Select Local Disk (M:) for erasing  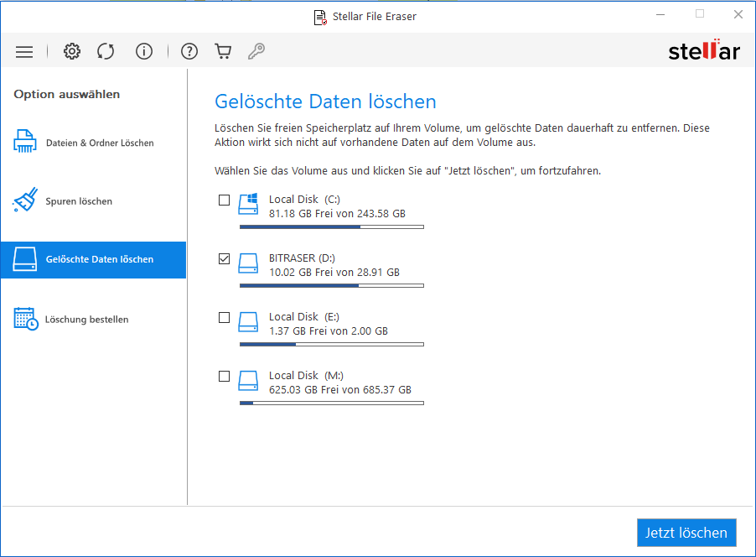coord(224,376)
